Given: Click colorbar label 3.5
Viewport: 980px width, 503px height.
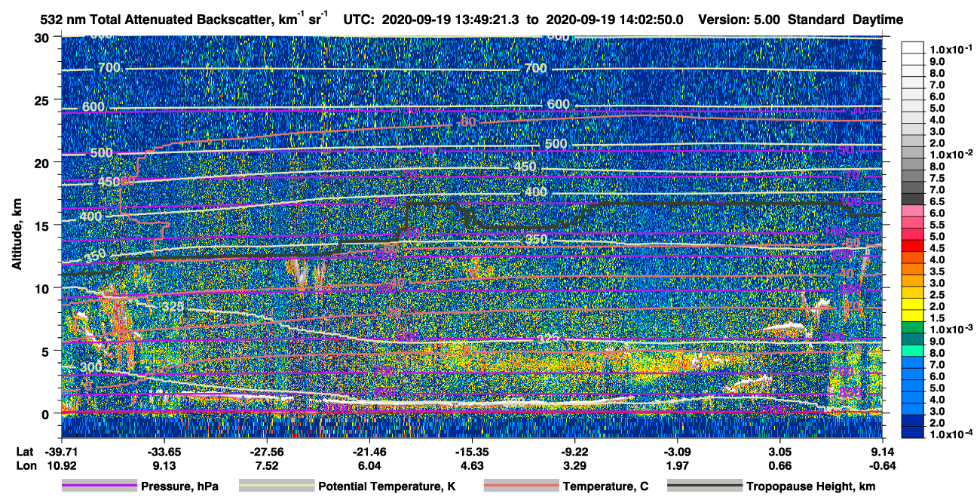Looking at the screenshot, I should pyautogui.click(x=938, y=271).
